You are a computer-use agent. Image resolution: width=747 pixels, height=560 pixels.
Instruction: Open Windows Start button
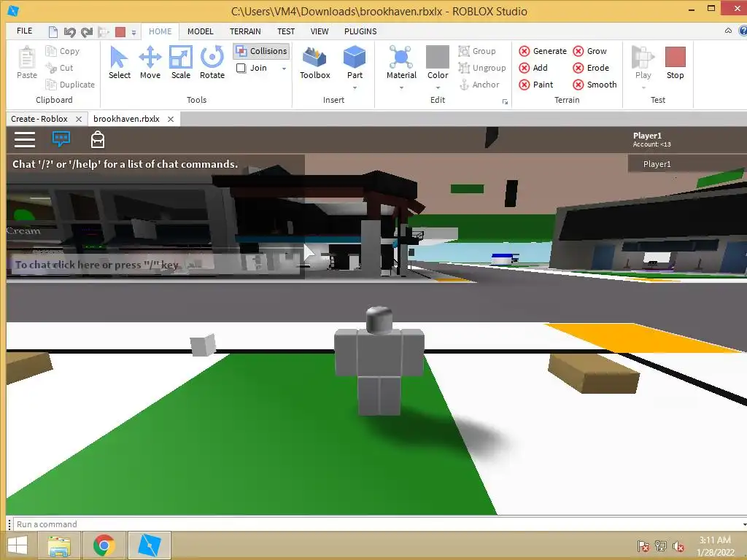(x=18, y=545)
